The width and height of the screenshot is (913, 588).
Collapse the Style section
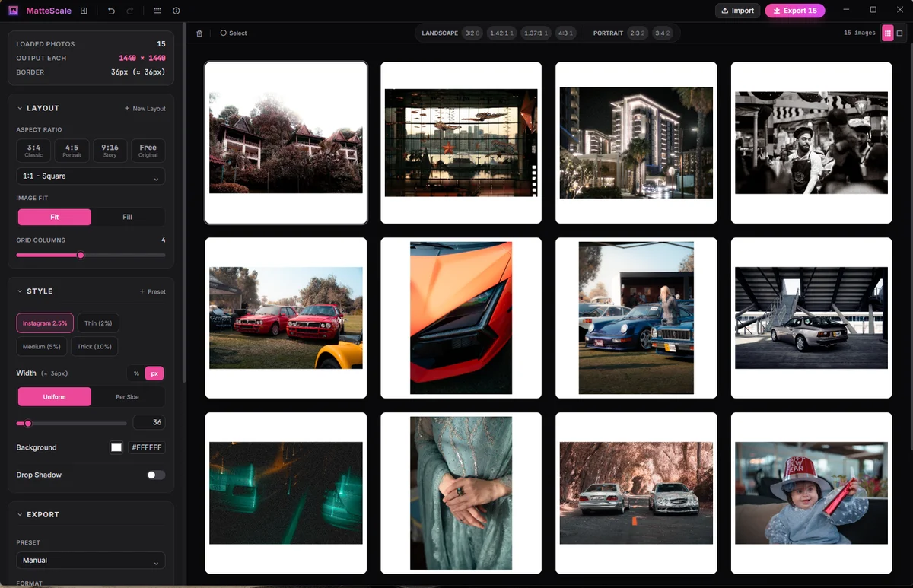tap(35, 291)
